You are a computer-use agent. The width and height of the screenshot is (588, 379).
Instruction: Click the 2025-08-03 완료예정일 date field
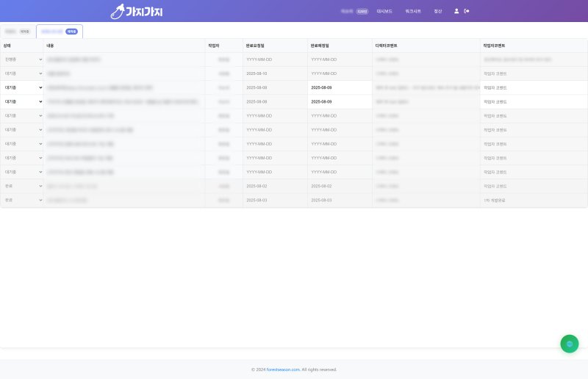340,200
